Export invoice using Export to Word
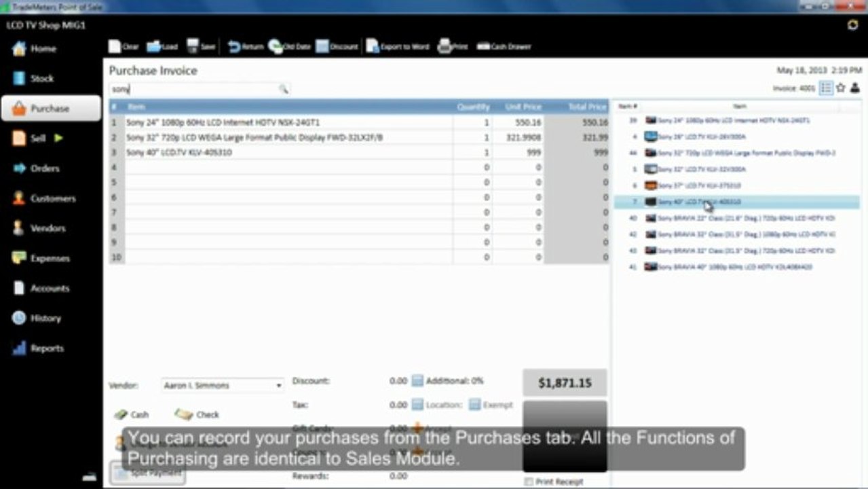The width and height of the screenshot is (868, 489). tap(398, 46)
